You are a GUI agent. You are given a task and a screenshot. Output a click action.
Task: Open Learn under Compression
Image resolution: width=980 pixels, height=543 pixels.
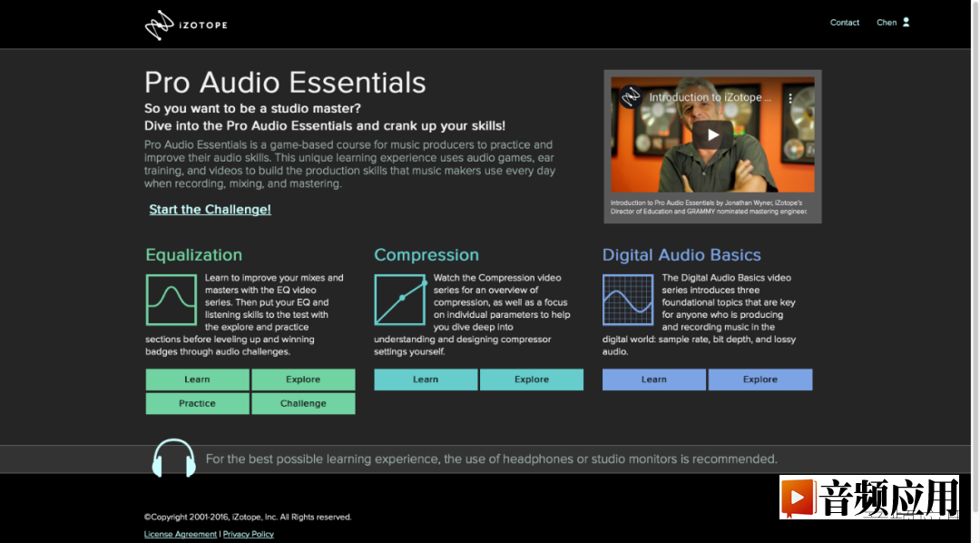426,380
